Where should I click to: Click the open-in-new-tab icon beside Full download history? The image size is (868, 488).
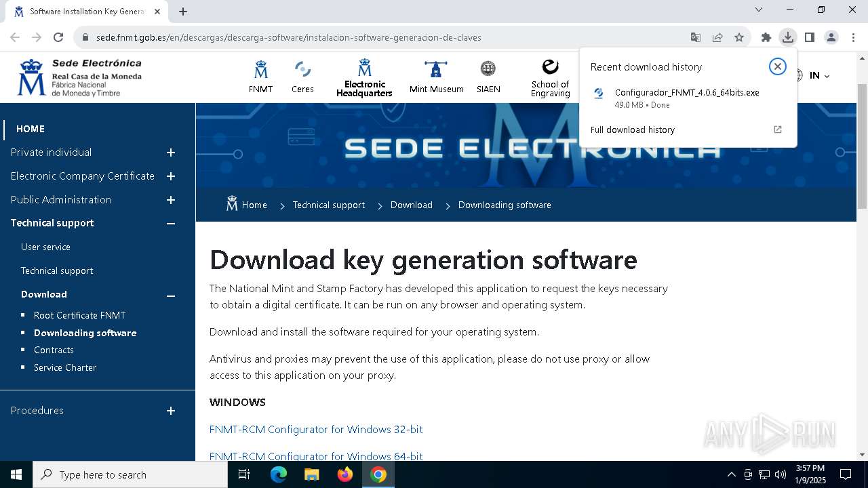click(x=778, y=129)
